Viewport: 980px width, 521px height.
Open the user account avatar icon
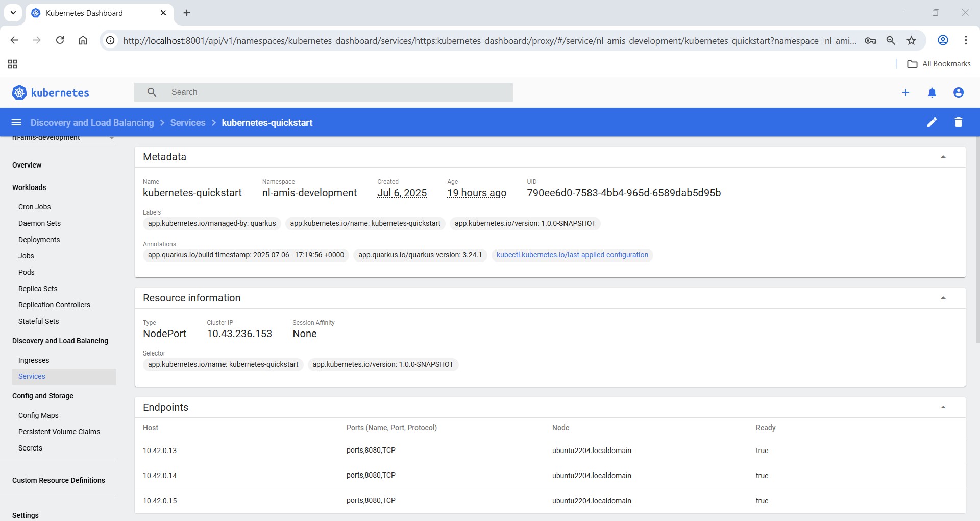click(x=958, y=92)
